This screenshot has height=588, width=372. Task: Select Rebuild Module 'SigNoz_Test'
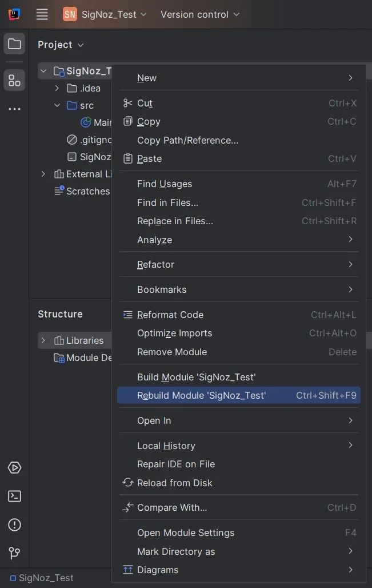tap(239, 395)
